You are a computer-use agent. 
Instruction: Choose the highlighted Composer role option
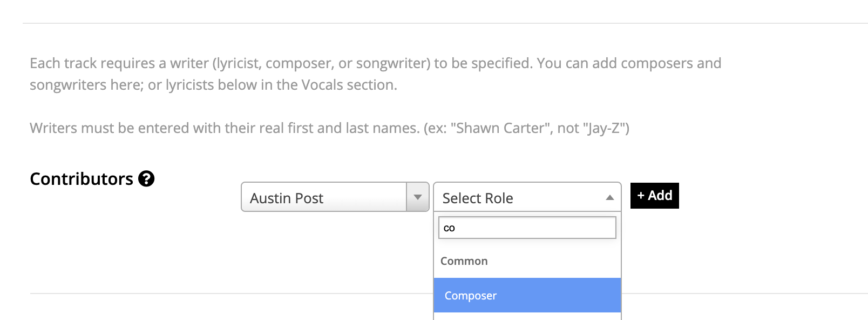tap(527, 295)
